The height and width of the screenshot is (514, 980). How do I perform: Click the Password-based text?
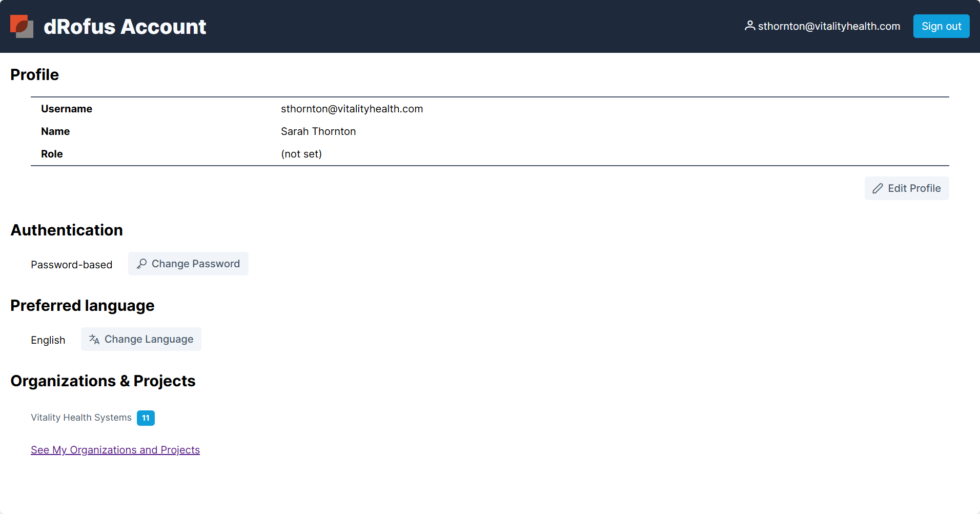point(71,265)
